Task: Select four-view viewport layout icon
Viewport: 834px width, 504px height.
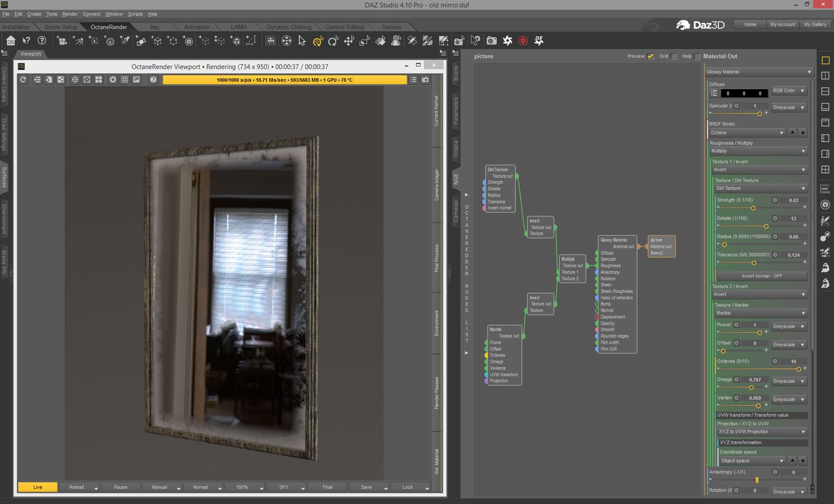Action: (825, 169)
